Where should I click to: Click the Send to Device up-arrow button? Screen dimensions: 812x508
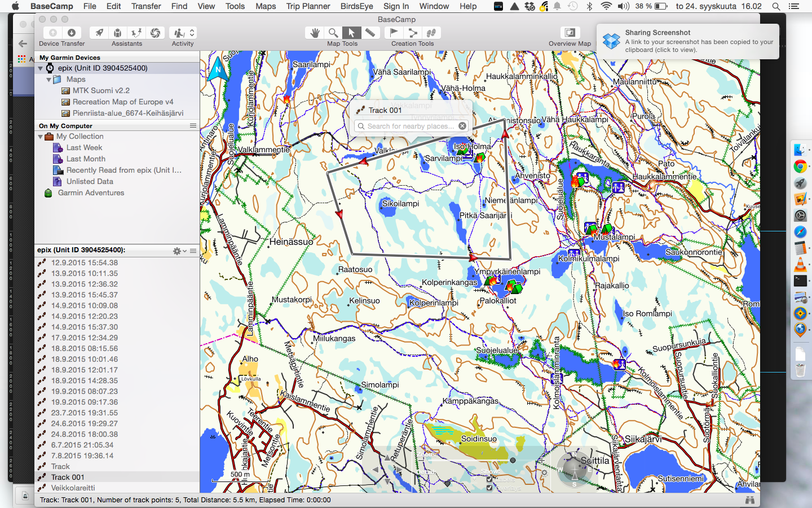[x=53, y=33]
